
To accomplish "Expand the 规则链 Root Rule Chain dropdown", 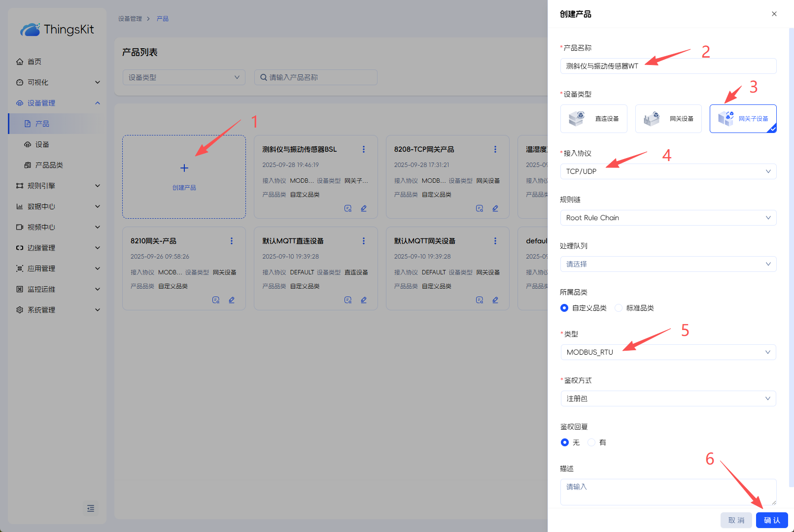I will tap(668, 218).
